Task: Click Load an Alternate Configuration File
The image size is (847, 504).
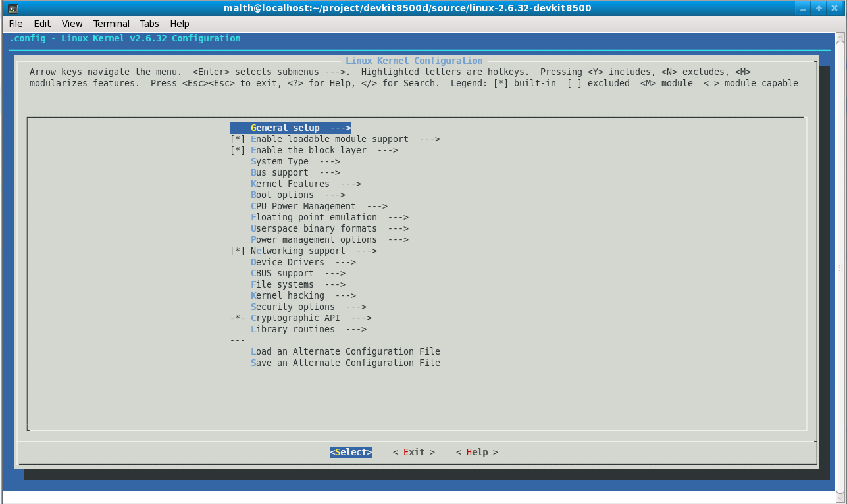Action: coord(346,351)
